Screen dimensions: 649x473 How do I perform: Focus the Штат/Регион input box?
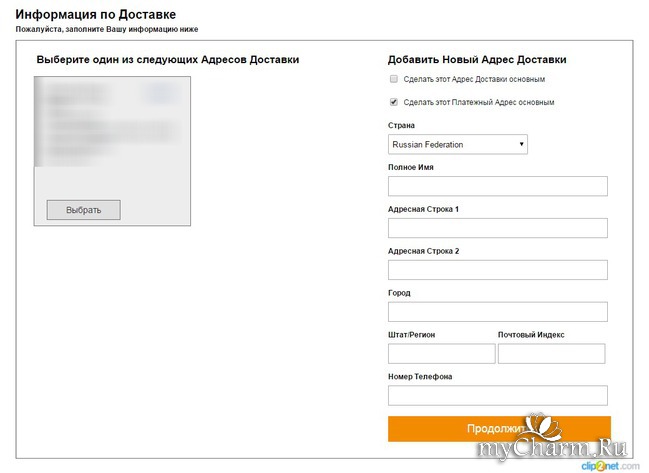441,353
